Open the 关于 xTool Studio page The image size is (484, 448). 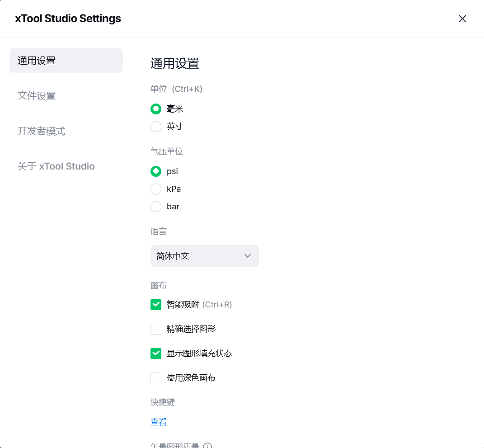point(56,166)
